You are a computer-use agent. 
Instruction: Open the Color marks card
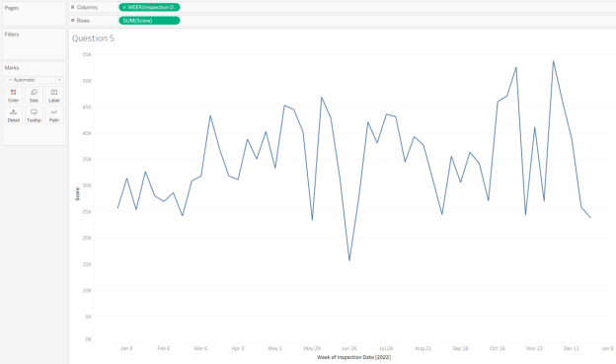[x=14, y=96]
